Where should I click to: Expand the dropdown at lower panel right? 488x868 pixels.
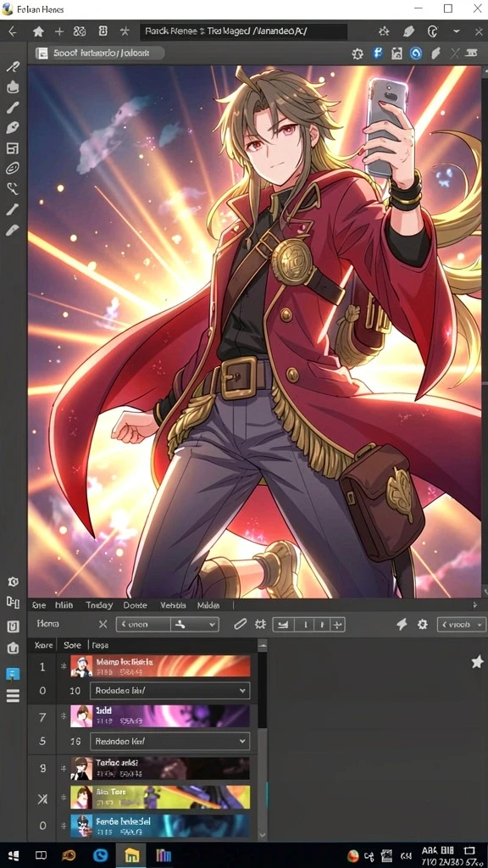[462, 625]
